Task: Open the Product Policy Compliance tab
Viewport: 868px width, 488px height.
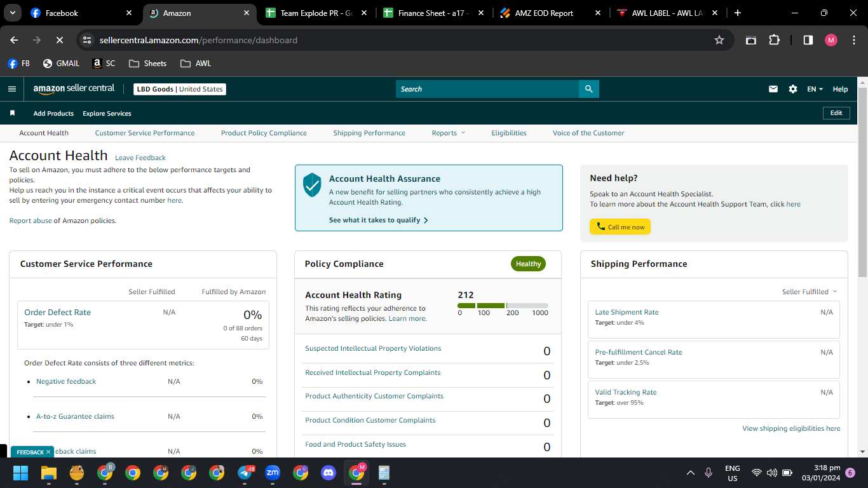Action: 264,133
